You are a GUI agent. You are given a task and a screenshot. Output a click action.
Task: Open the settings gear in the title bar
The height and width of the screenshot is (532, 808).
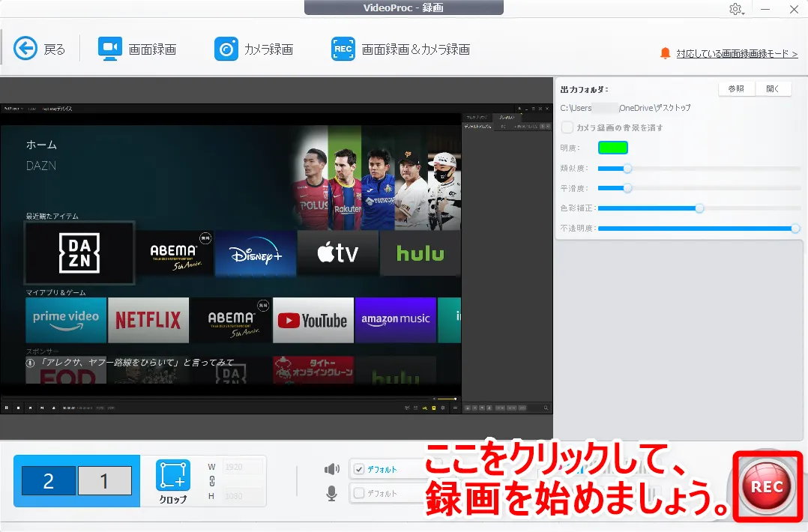tap(736, 9)
